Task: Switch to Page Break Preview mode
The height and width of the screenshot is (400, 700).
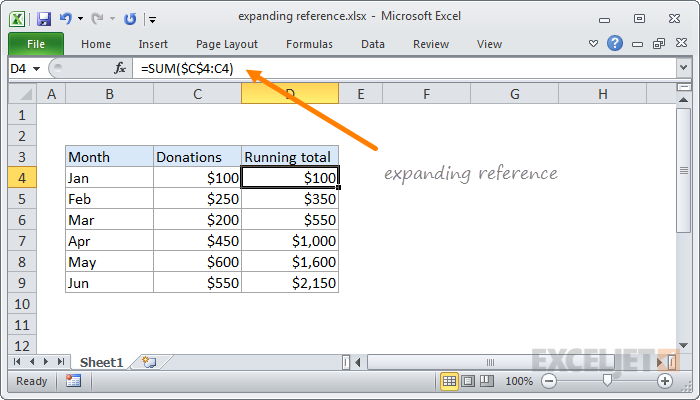Action: [x=489, y=381]
